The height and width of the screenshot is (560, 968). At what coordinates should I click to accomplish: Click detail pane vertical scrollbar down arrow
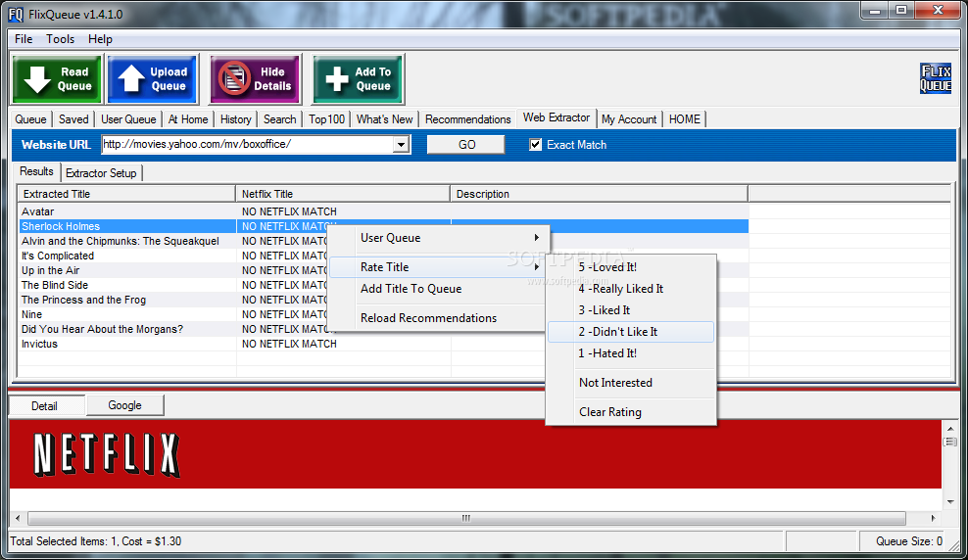tap(950, 502)
